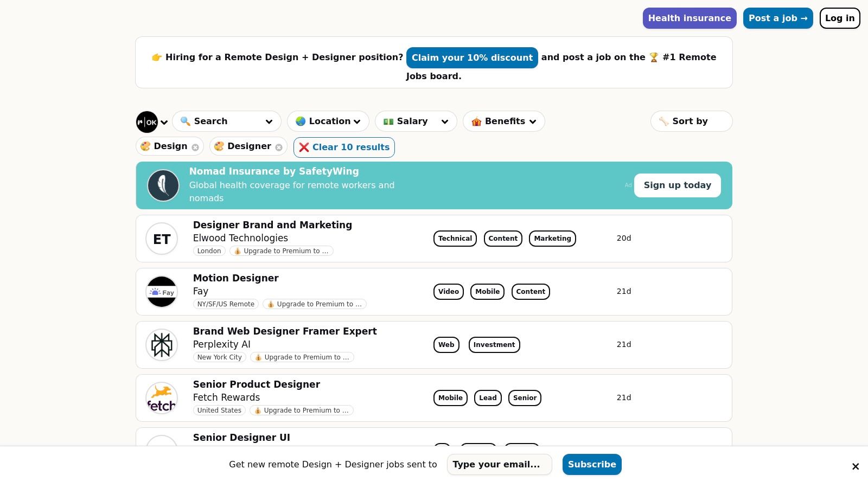The width and height of the screenshot is (868, 488).
Task: Click the Upgrade to Premium money-bag badge under Motion Designer
Action: point(315,304)
